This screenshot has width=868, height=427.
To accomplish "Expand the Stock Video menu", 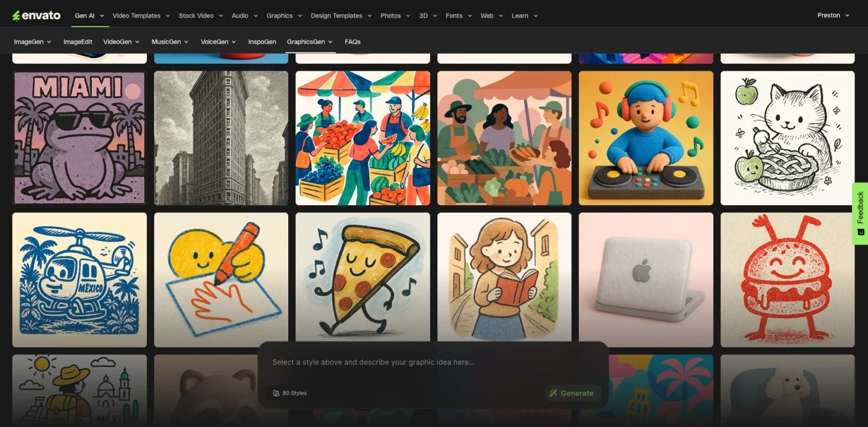I will pos(201,16).
